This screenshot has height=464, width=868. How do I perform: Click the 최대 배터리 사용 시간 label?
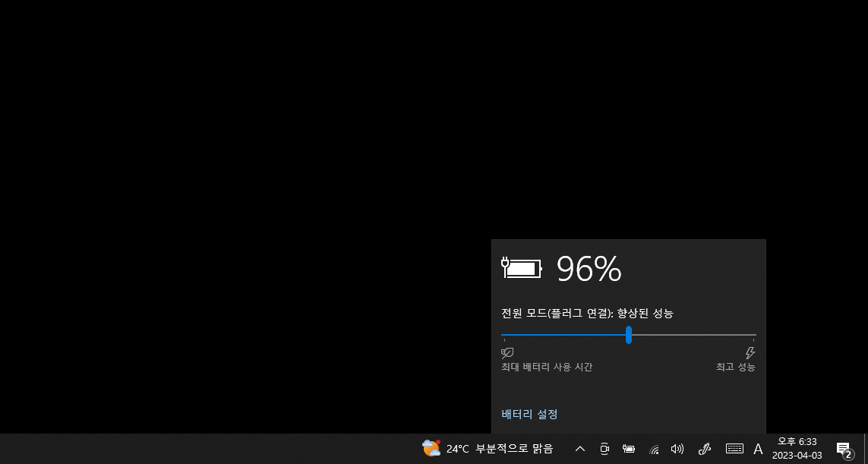click(x=547, y=367)
